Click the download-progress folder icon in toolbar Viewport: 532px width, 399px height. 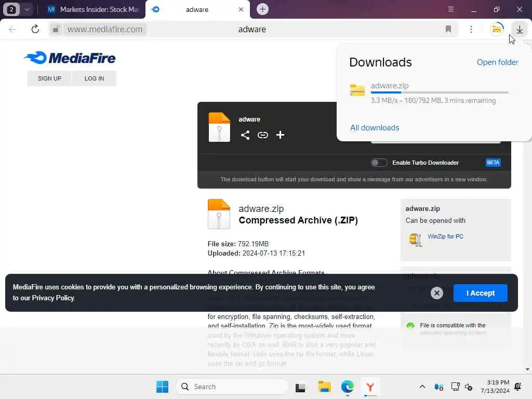[496, 29]
